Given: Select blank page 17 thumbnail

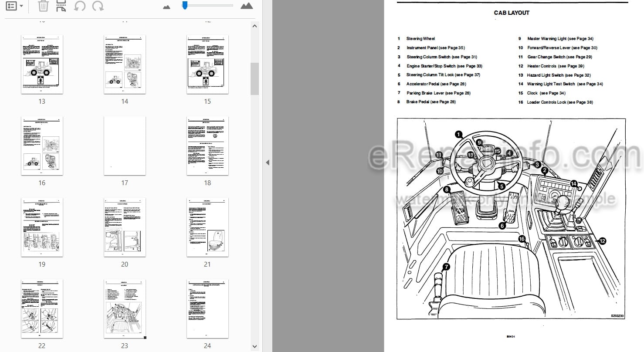Looking at the screenshot, I should tap(125, 146).
